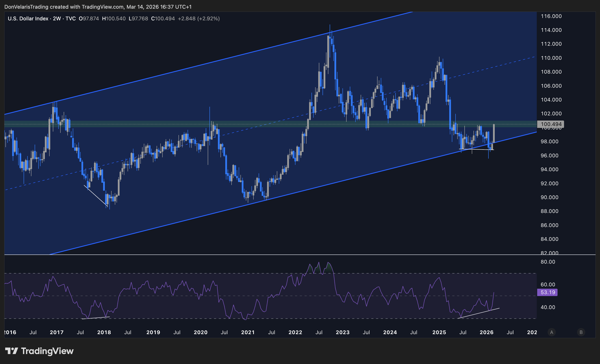This screenshot has width=600, height=364.
Task: Click the 106.000 price scale label
Action: (551, 86)
